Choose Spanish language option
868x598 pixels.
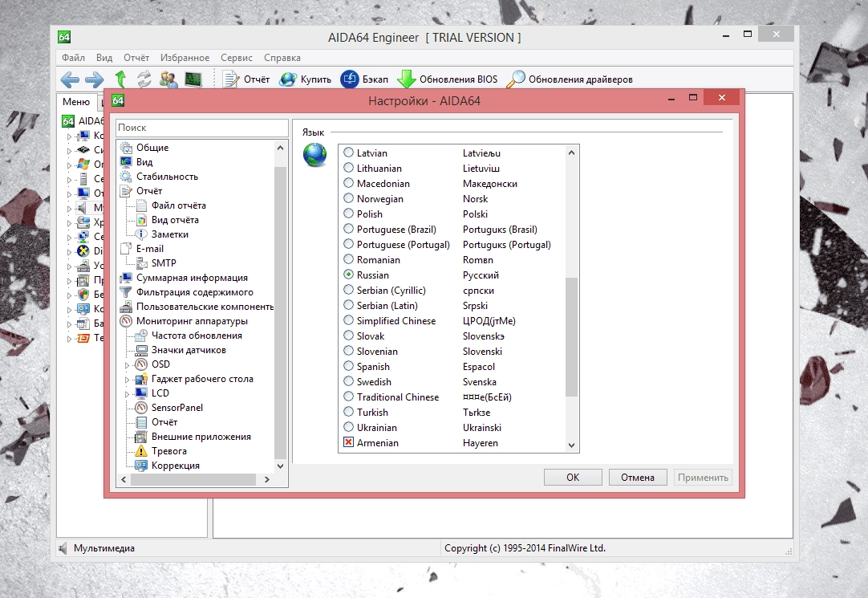[x=348, y=366]
